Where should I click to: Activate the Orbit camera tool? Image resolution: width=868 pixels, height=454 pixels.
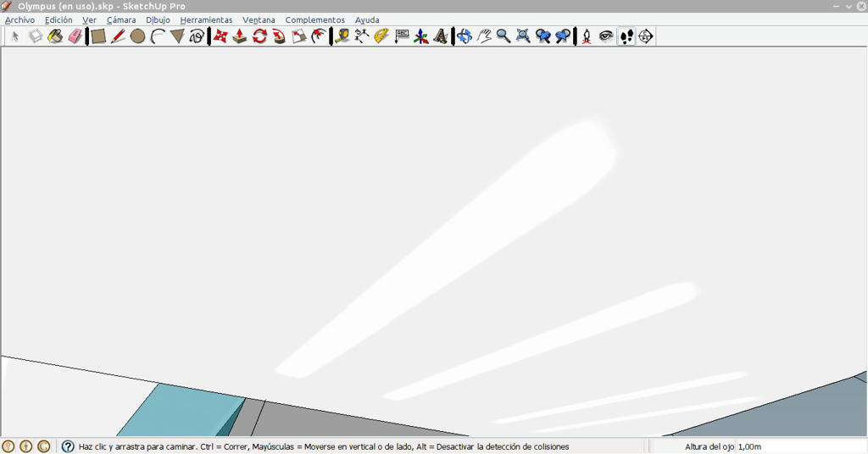(x=464, y=36)
